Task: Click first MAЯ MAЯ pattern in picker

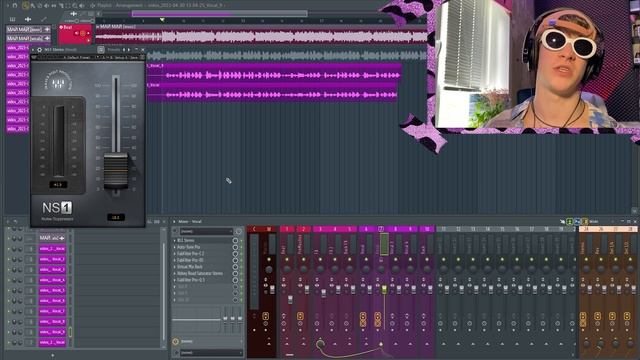Action: 28,29
